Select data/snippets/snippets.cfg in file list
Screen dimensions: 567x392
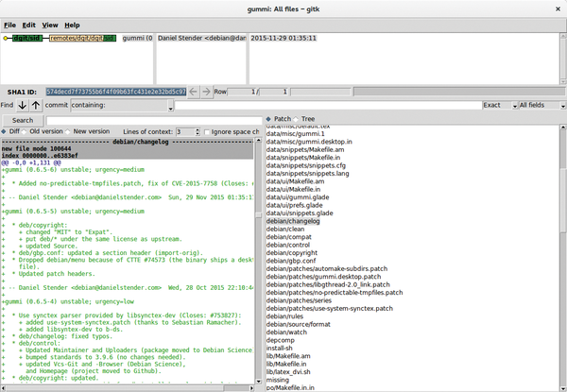click(x=306, y=165)
